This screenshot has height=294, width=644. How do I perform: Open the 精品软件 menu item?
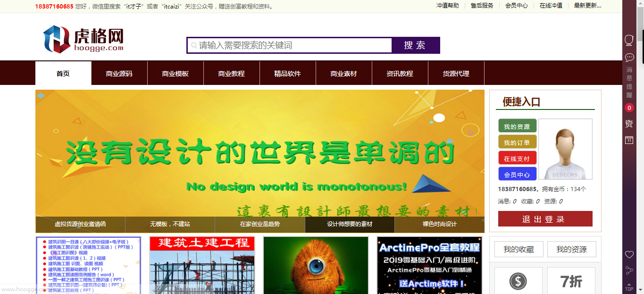pyautogui.click(x=288, y=73)
